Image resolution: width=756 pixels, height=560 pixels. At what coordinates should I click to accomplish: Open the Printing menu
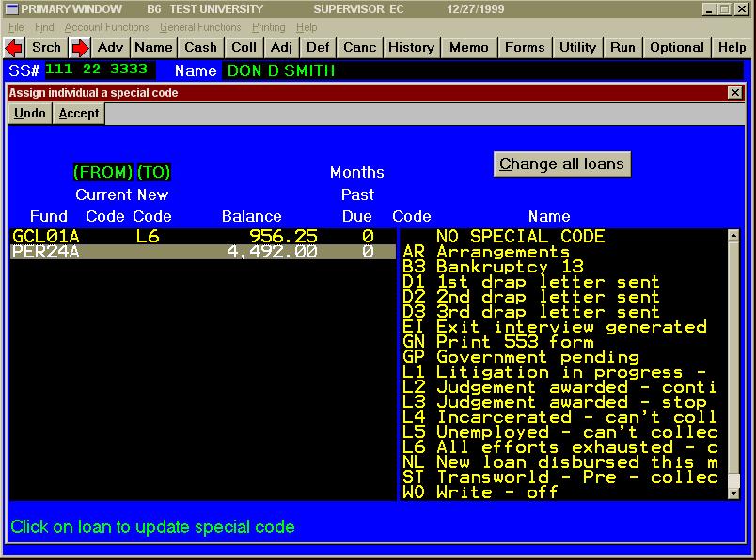269,27
